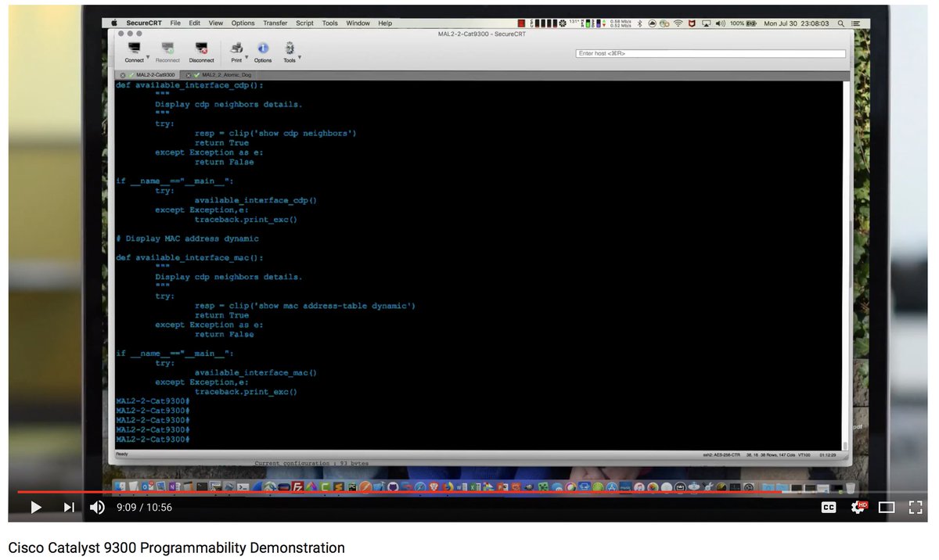Viewport: 939px width, 560px height.
Task: Open the Apple menu
Action: point(113,23)
